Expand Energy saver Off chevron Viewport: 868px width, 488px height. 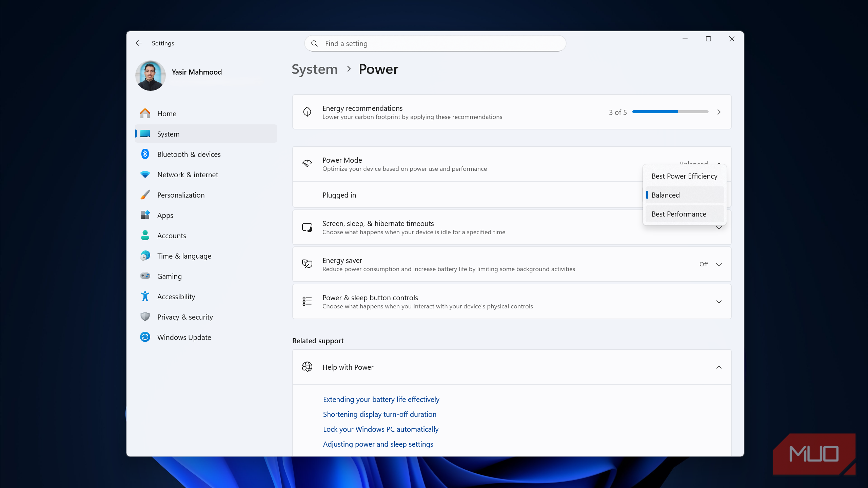pyautogui.click(x=719, y=264)
